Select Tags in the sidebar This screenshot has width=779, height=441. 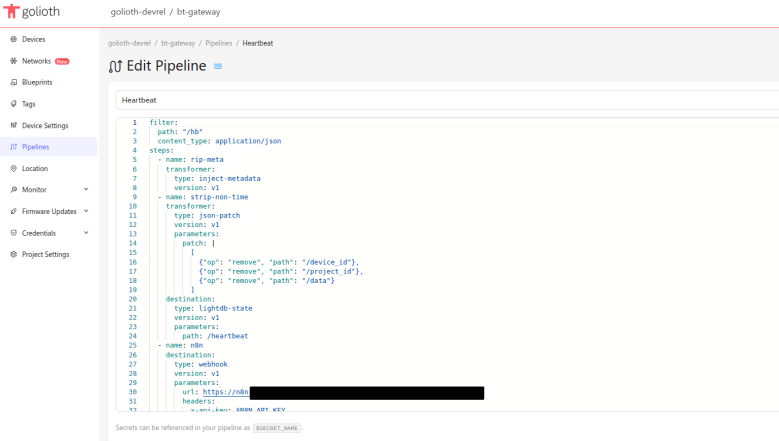[29, 104]
